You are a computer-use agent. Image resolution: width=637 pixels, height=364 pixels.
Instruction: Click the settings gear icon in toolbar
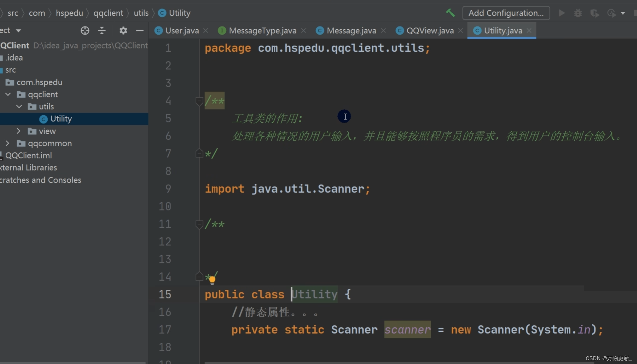(x=123, y=30)
